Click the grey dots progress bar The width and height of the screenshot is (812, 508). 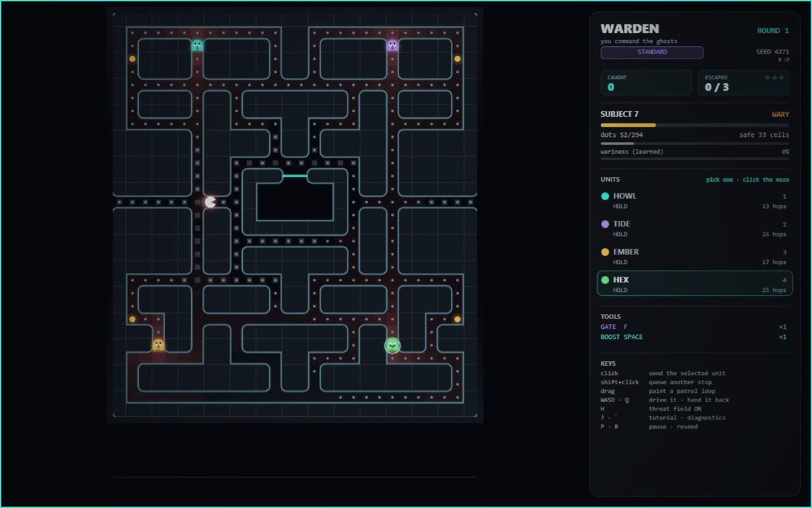(x=695, y=144)
